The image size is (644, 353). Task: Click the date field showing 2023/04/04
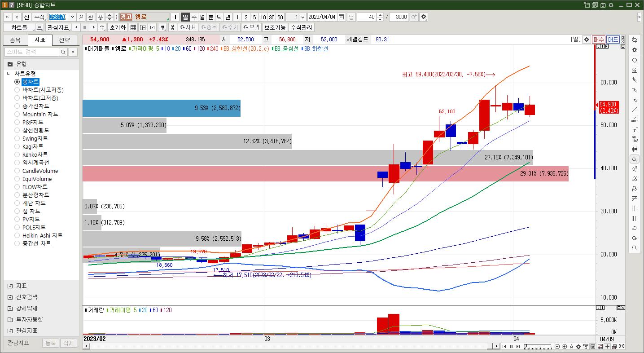(322, 17)
